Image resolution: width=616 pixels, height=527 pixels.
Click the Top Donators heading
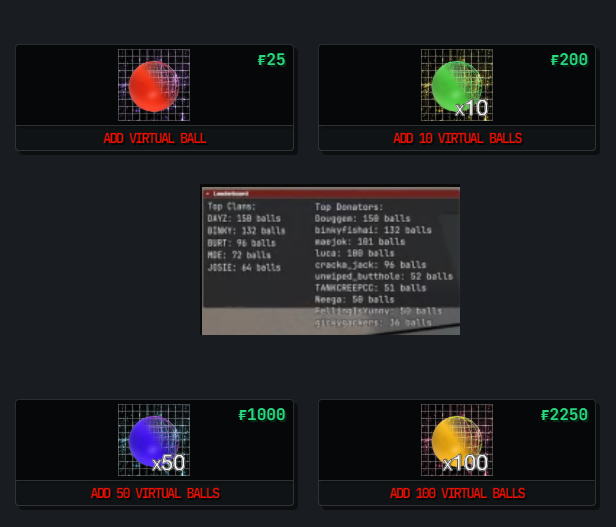pyautogui.click(x=348, y=207)
